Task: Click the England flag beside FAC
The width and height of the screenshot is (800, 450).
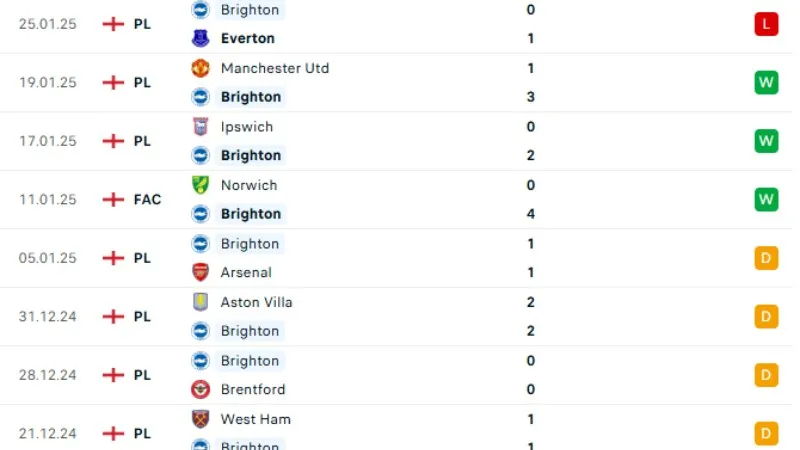Action: pyautogui.click(x=113, y=199)
